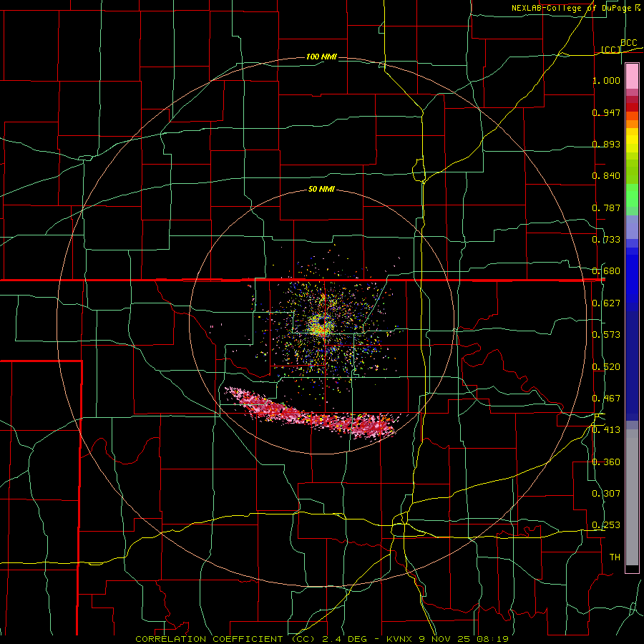The width and height of the screenshot is (644, 644).
Task: Click the 0.360 scale value
Action: [x=606, y=462]
